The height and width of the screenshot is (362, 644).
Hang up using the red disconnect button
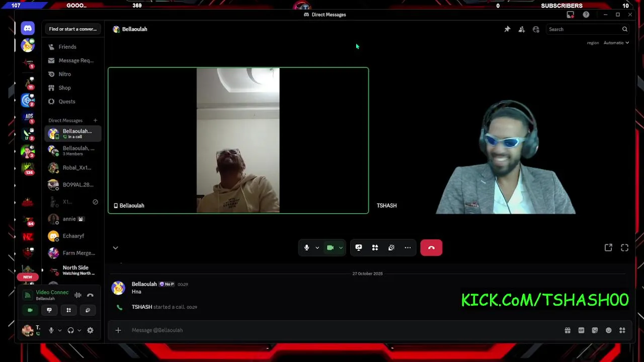pos(431,247)
